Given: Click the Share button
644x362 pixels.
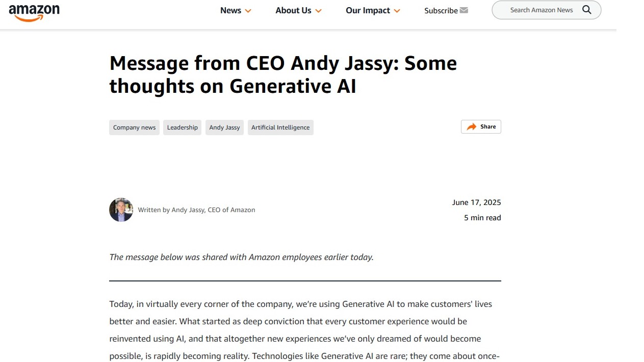Looking at the screenshot, I should tap(481, 127).
